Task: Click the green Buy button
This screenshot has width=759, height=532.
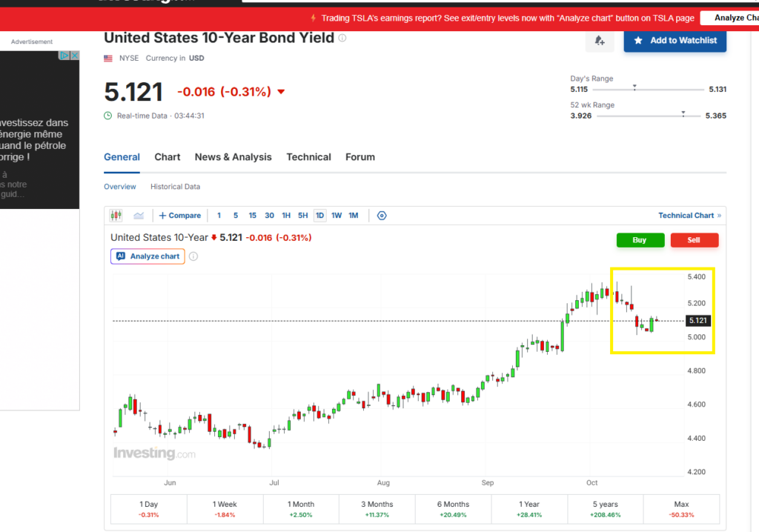Action: (x=640, y=240)
